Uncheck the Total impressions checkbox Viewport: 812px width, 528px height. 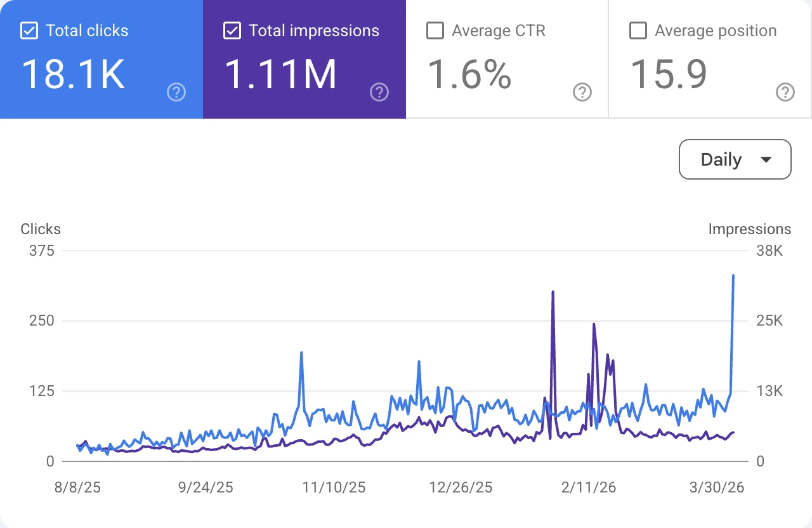tap(232, 30)
